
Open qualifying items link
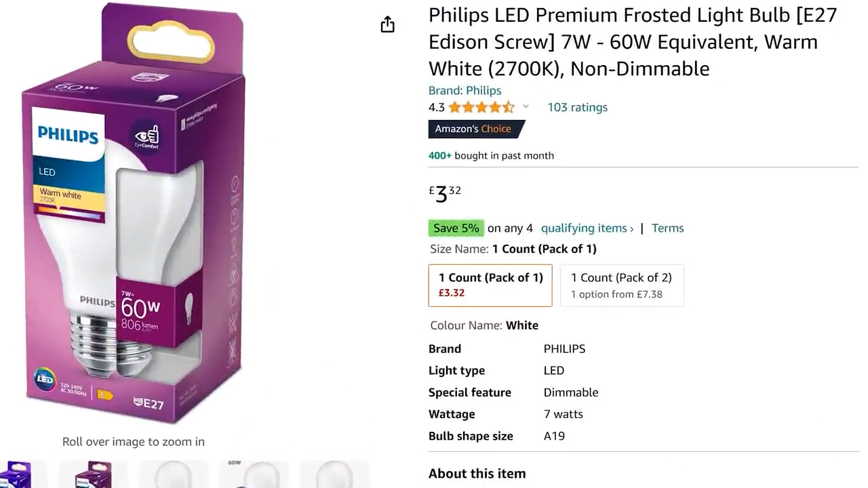click(587, 228)
